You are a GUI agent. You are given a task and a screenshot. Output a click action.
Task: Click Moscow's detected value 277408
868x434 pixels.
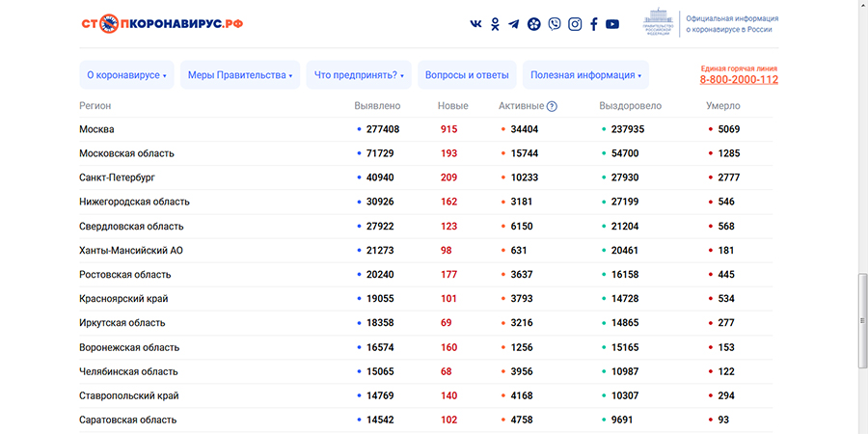(383, 129)
